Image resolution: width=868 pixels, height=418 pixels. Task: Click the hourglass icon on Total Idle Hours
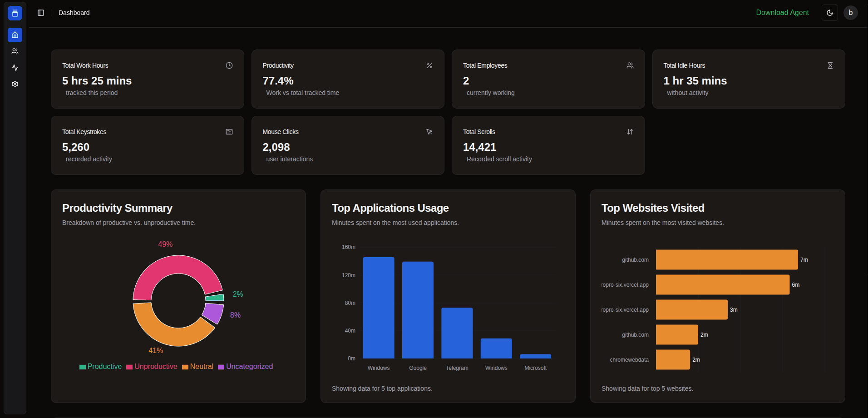[x=830, y=65]
